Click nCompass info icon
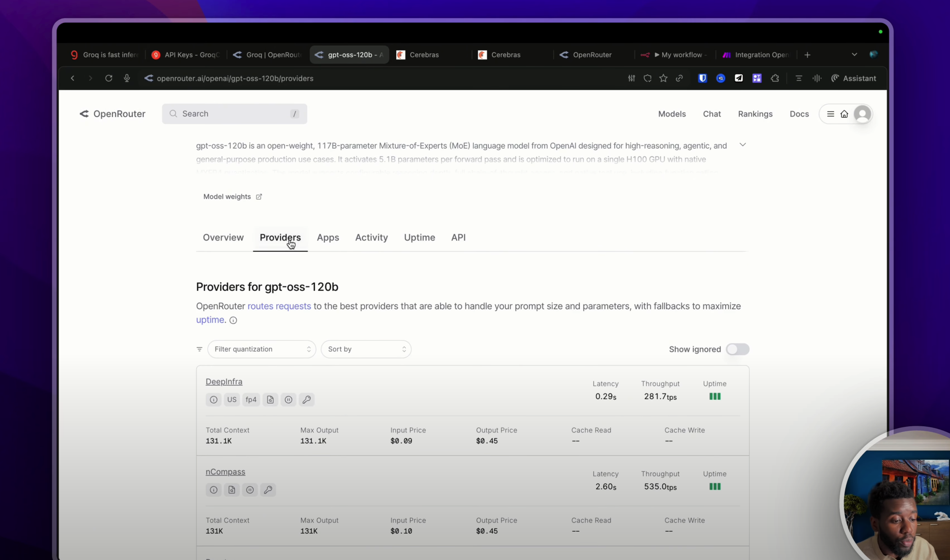Viewport: 950px width, 560px height. click(x=214, y=490)
